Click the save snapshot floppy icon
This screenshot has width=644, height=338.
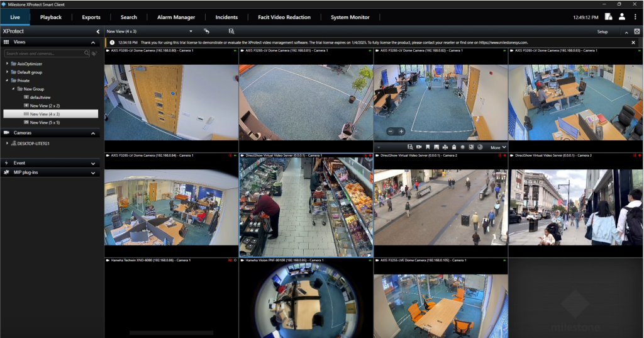(436, 147)
